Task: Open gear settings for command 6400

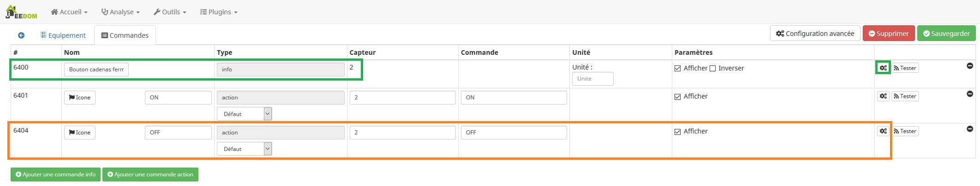Action: tap(883, 68)
